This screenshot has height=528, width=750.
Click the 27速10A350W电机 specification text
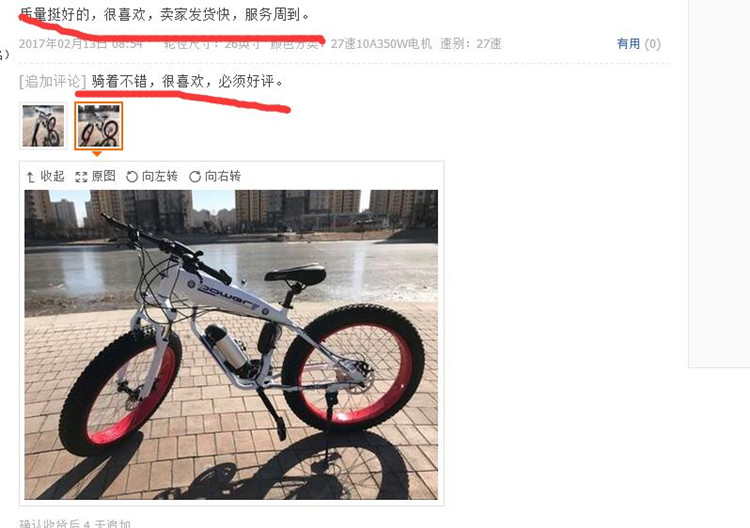pyautogui.click(x=381, y=44)
